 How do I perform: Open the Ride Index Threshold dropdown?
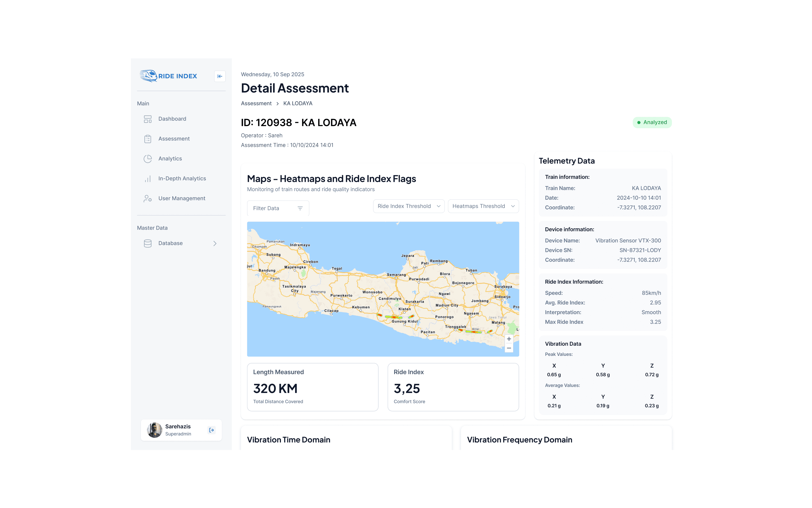tap(409, 206)
